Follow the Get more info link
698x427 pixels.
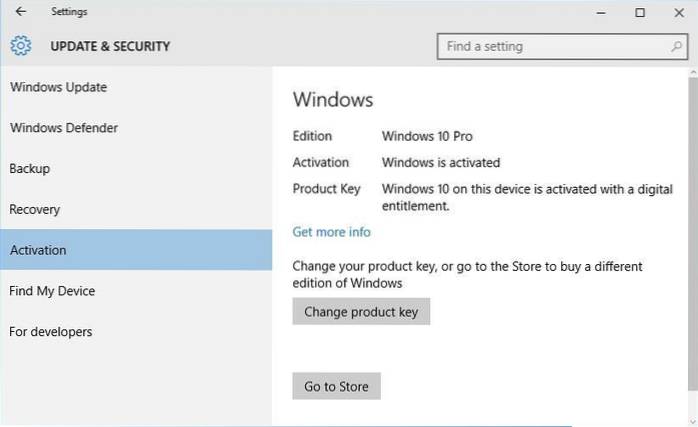click(331, 232)
